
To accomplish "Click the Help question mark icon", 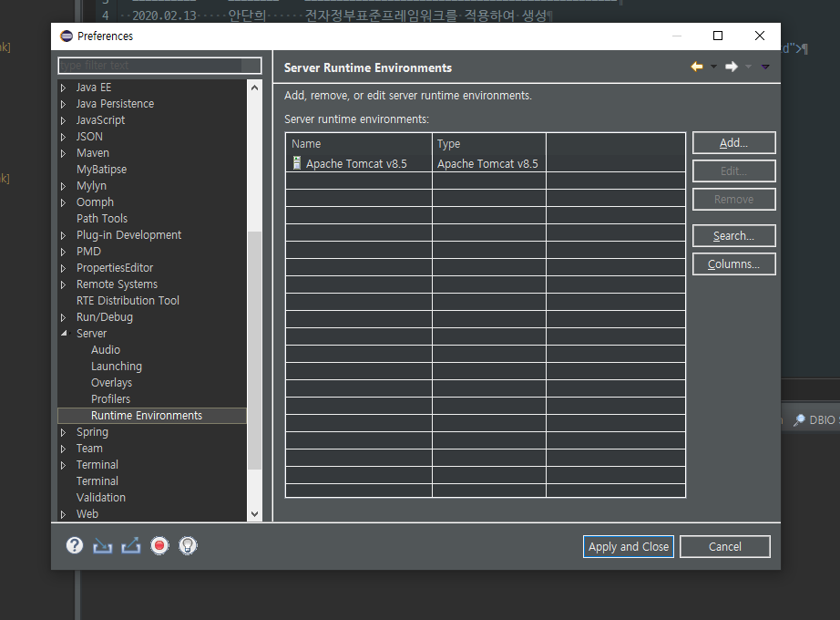I will (75, 546).
